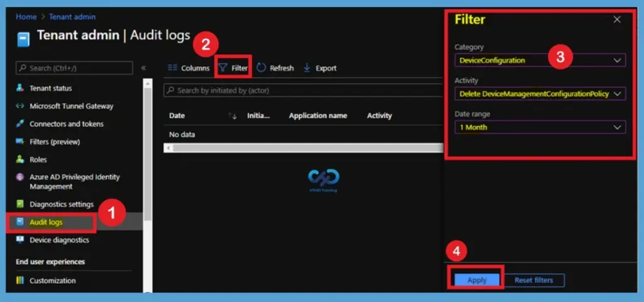Click the Tenant admin breadcrumb link
This screenshot has width=644, height=302.
pos(72,17)
